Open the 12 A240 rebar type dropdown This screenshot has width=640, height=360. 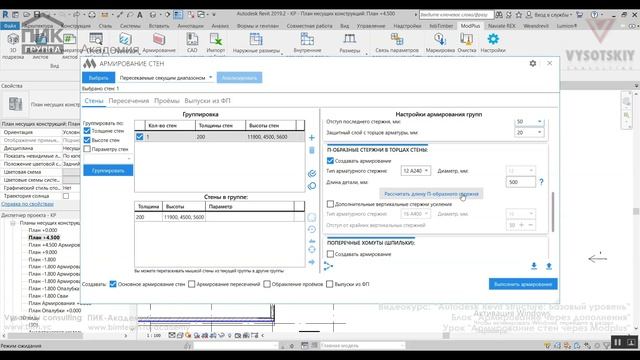pos(416,171)
